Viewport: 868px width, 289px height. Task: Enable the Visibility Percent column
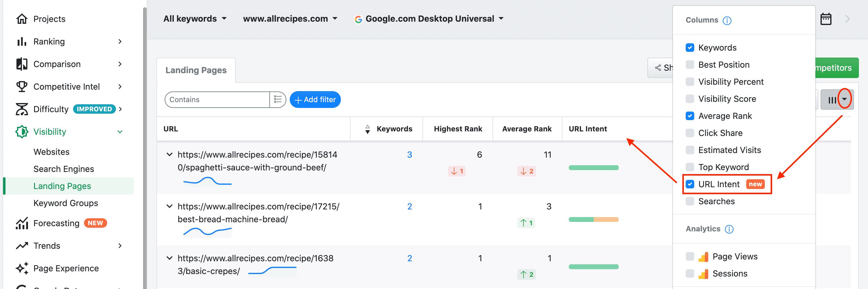coord(690,82)
